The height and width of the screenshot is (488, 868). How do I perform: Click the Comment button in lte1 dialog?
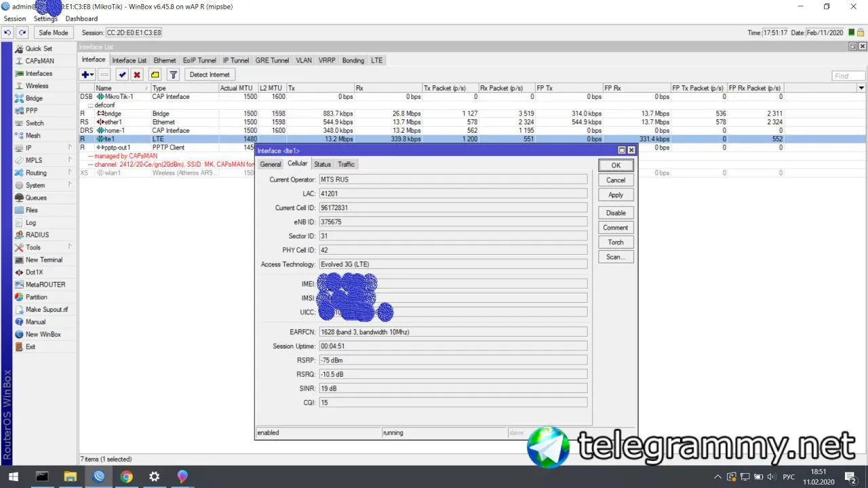point(616,228)
